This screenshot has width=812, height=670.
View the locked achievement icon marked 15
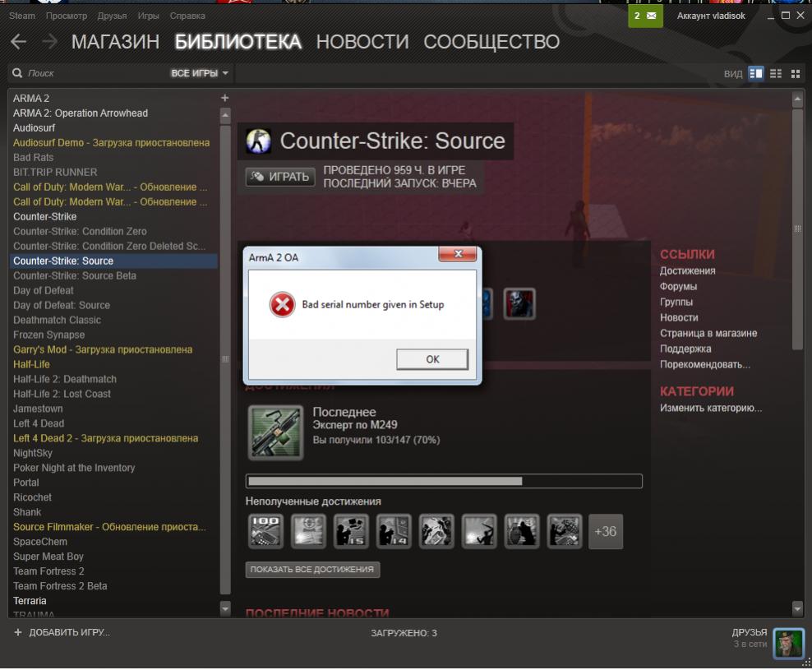pyautogui.click(x=351, y=531)
